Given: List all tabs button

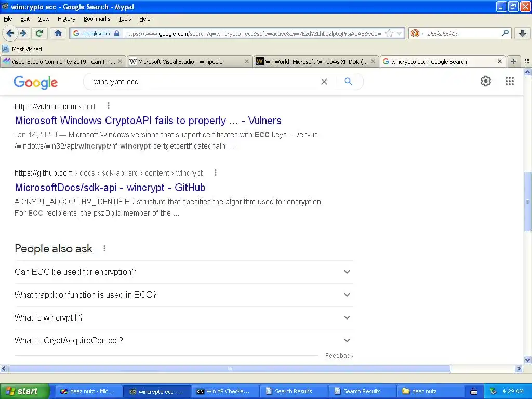Looking at the screenshot, I should click(527, 61).
